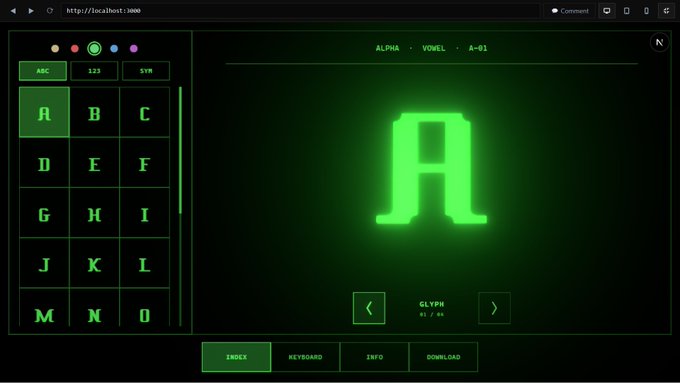This screenshot has height=383, width=680.
Task: Click the glyph grid scrollbar
Action: click(180, 150)
